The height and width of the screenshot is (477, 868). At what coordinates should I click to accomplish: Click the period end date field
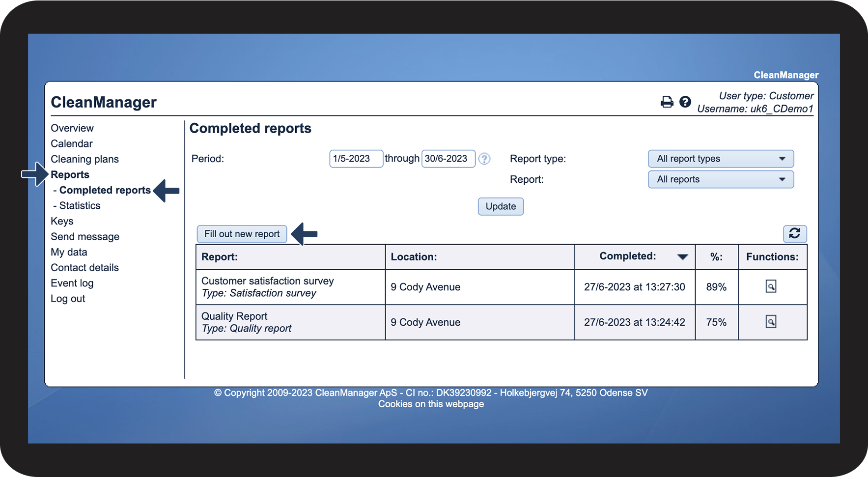click(448, 159)
